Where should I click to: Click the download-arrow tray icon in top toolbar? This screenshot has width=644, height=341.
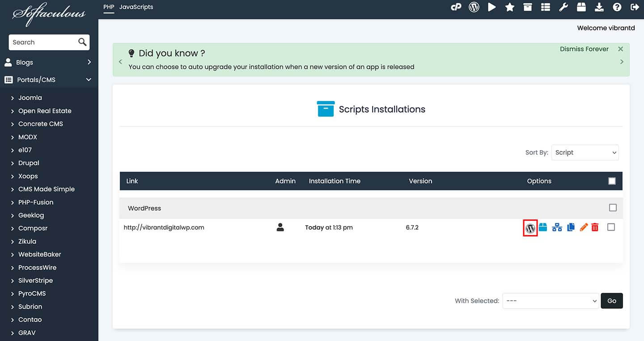599,7
